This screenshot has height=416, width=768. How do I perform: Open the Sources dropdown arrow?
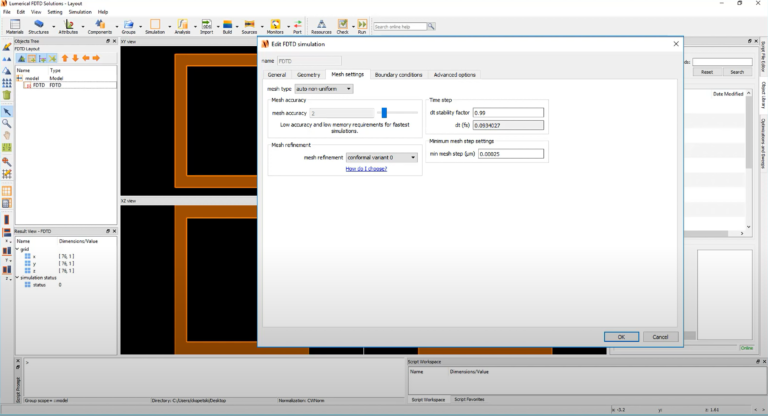pyautogui.click(x=262, y=26)
